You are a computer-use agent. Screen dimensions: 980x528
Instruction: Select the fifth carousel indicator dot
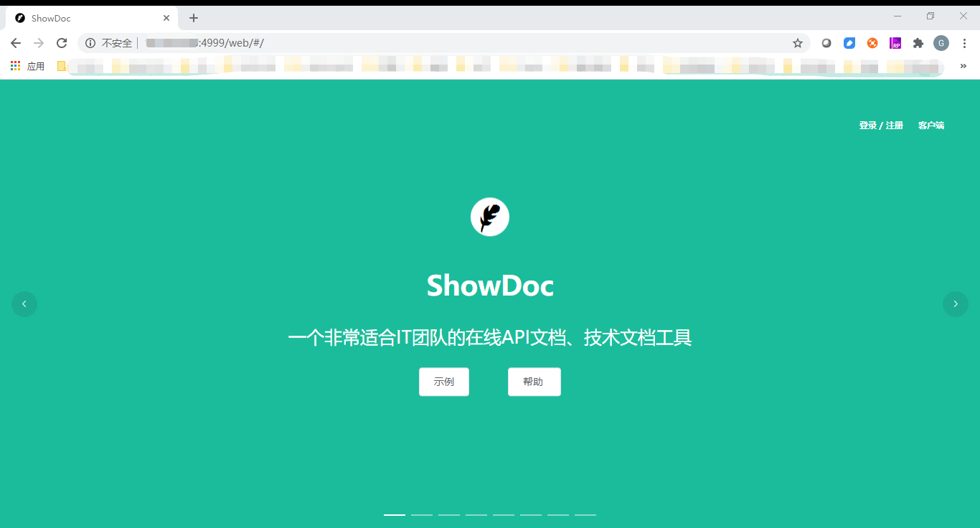(503, 514)
